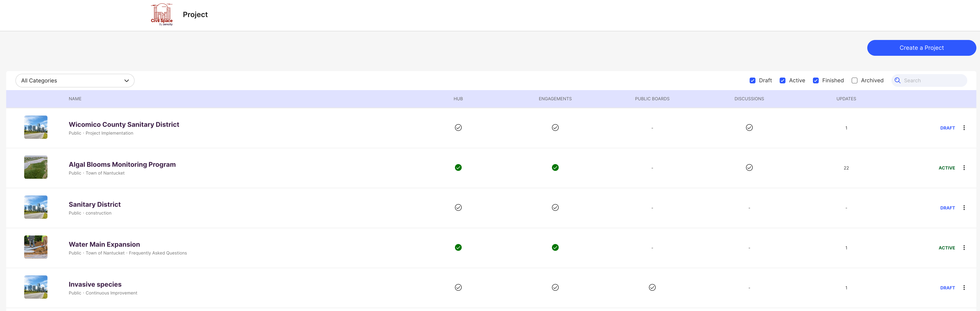Viewport: 980px width, 311px height.
Task: Click the Hub checkmark for Algal Blooms Monitoring Program
Action: pos(458,167)
